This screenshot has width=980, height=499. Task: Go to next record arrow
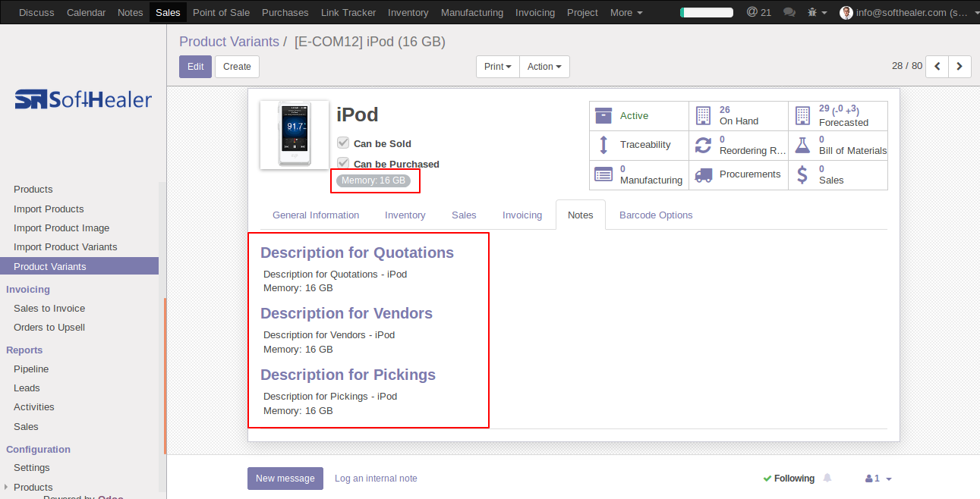960,67
